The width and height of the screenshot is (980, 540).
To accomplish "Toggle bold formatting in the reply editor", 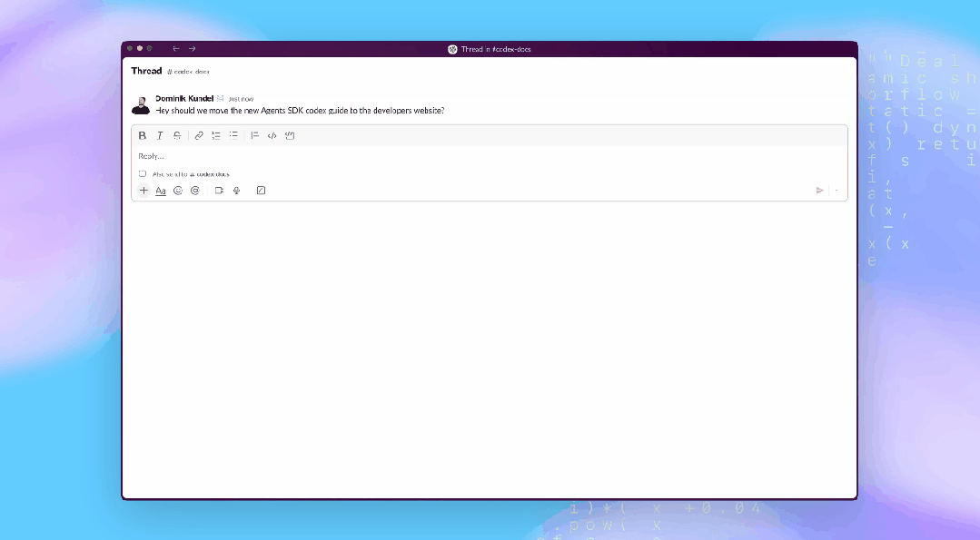I will (x=143, y=135).
